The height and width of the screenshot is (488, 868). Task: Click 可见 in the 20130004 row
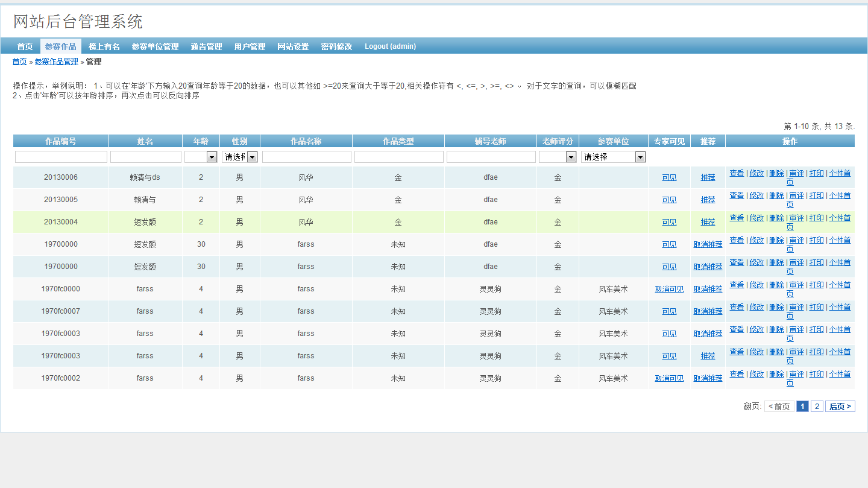(x=669, y=222)
